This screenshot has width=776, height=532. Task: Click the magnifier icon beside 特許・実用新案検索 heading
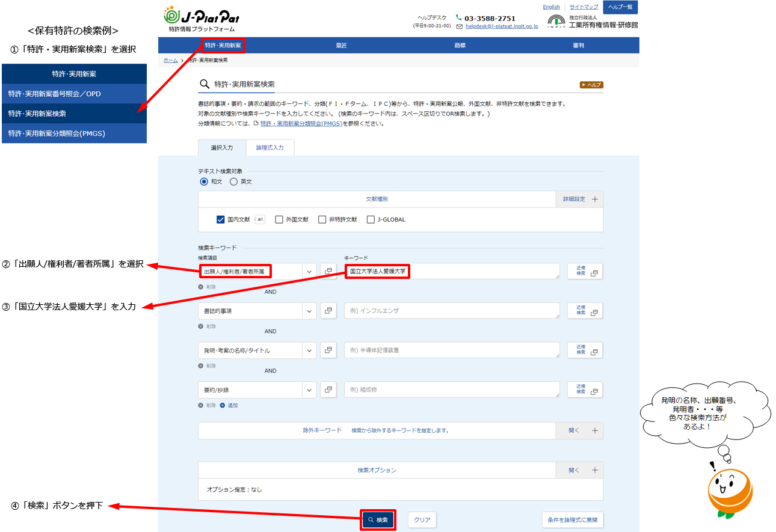[205, 84]
